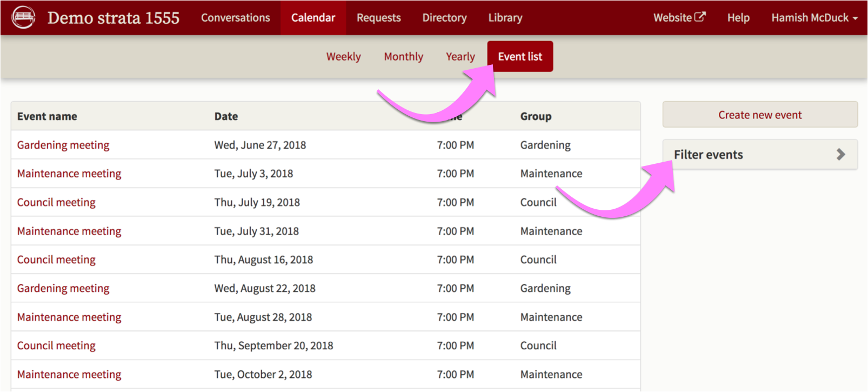This screenshot has height=392, width=868.
Task: Open the Hamish McDuck user dropdown
Action: (x=814, y=18)
